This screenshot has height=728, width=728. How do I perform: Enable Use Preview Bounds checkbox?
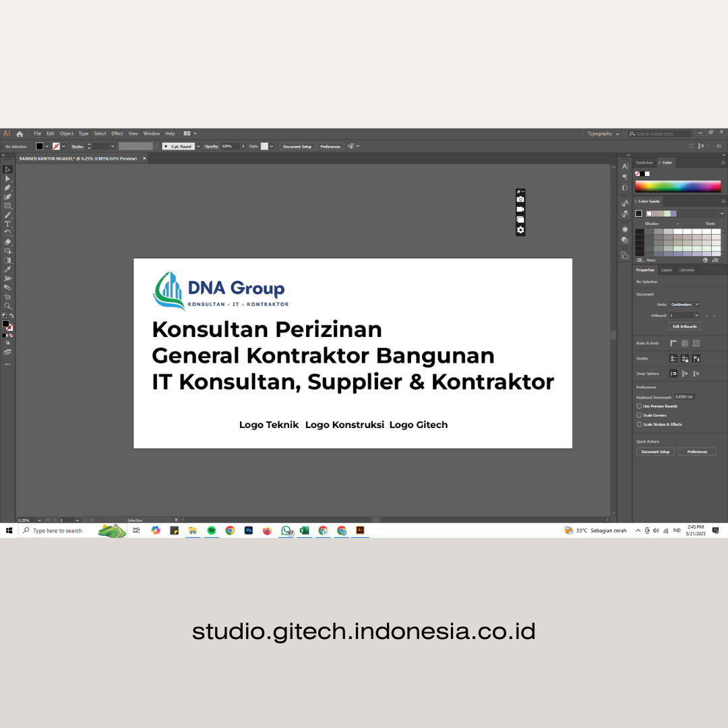point(639,406)
